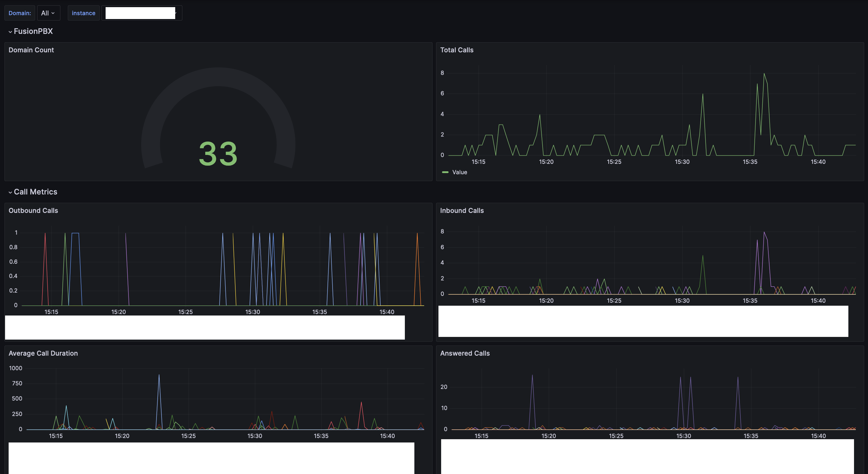
Task: Click the Call Metrics row title text
Action: click(35, 192)
